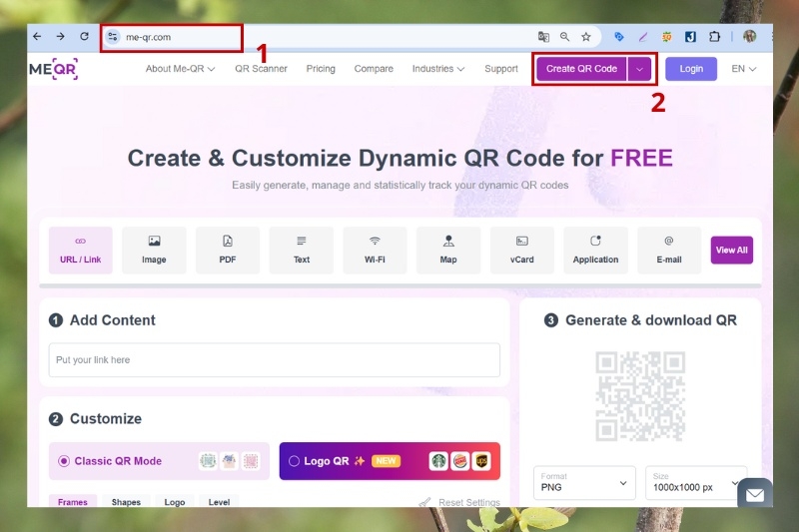This screenshot has height=532, width=799.
Task: Select the Wi-Fi QR type
Action: coord(375,250)
